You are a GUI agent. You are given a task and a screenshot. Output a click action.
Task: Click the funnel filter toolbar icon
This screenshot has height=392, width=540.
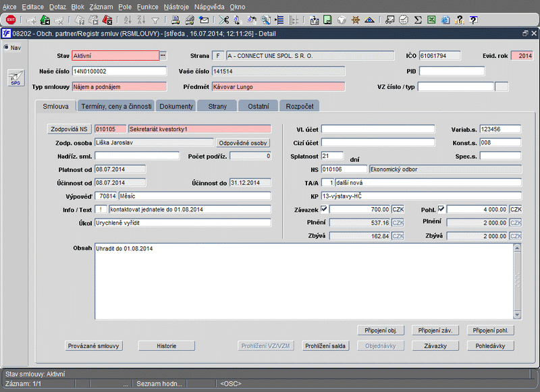click(x=156, y=20)
